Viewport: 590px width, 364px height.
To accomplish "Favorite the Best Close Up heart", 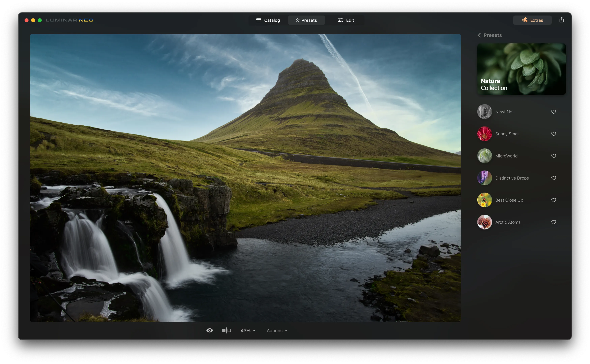I will [553, 200].
